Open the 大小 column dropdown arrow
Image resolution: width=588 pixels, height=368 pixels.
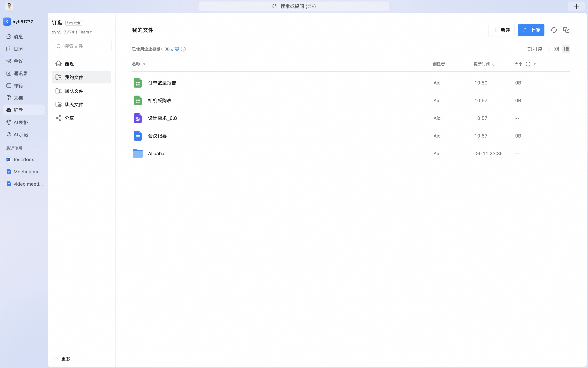coord(535,64)
